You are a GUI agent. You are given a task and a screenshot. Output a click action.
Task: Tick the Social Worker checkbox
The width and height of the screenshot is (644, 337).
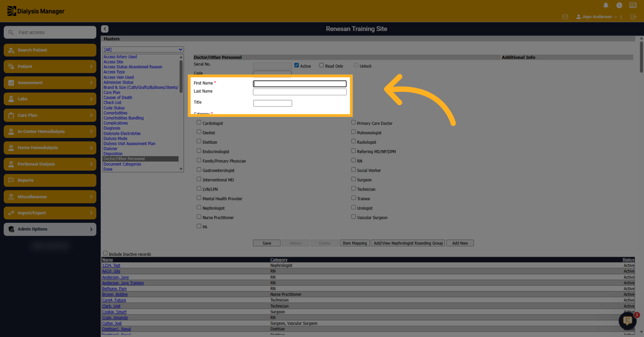(353, 169)
